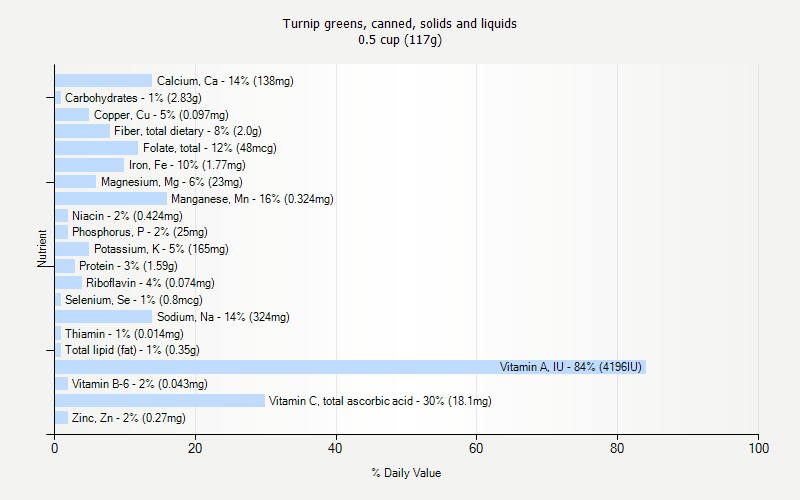Viewport: 800px width, 500px height.
Task: Click the 'Protein - 3% (1.59g)' label
Action: click(128, 266)
